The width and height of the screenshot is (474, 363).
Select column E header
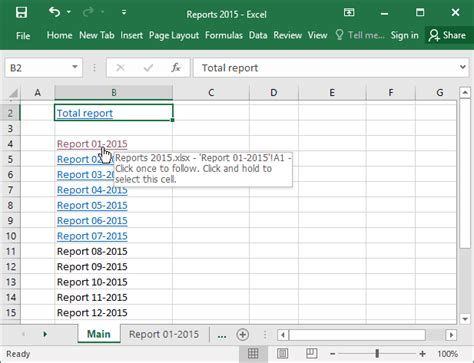[x=332, y=93]
